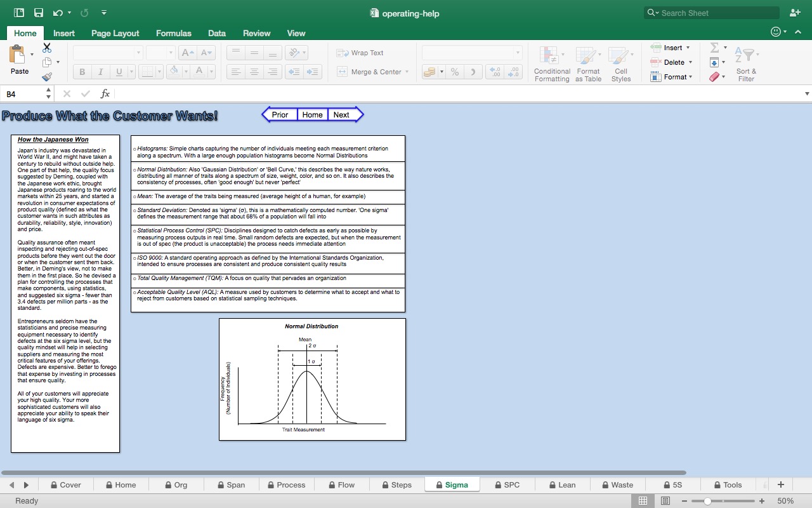Click the Search Sheet field

coord(717,13)
